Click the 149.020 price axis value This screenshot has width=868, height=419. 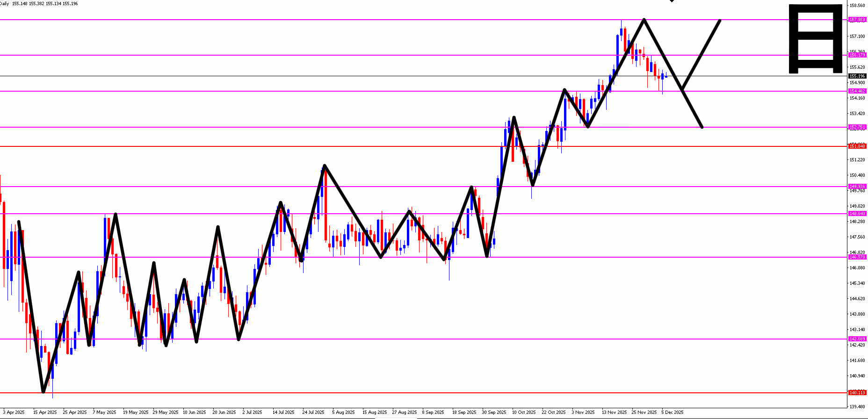857,206
